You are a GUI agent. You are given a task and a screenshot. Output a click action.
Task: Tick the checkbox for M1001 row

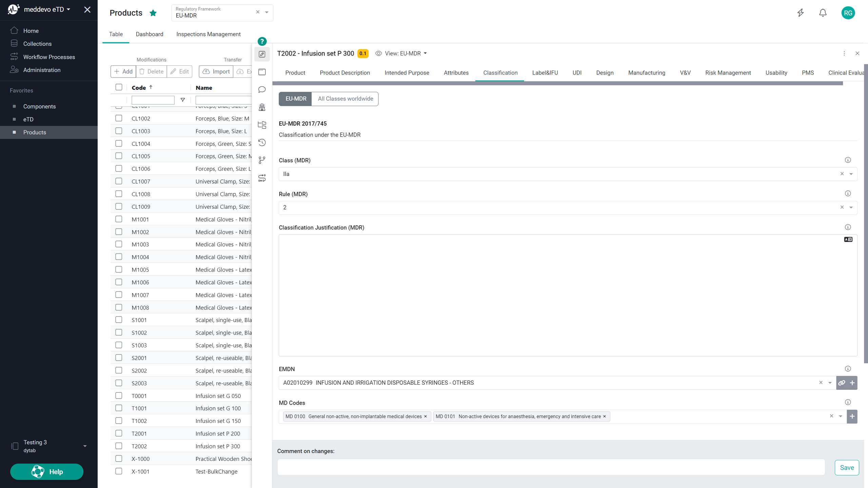[119, 219]
